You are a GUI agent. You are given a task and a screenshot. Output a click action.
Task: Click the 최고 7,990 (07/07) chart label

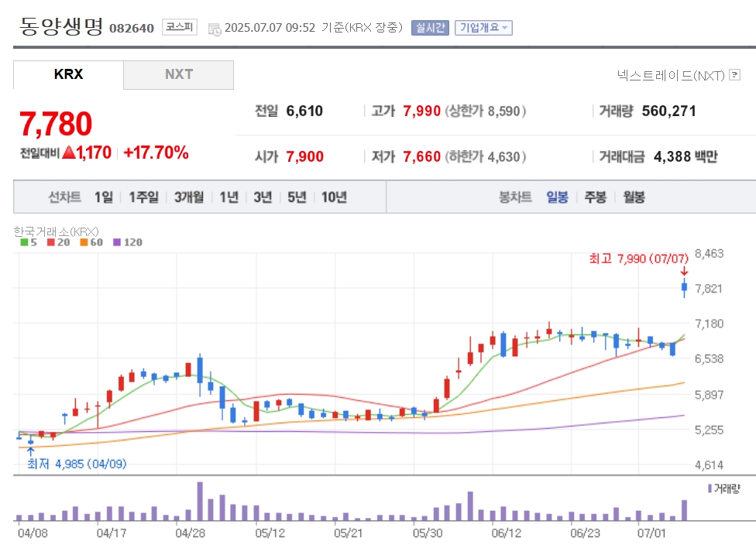pyautogui.click(x=639, y=259)
